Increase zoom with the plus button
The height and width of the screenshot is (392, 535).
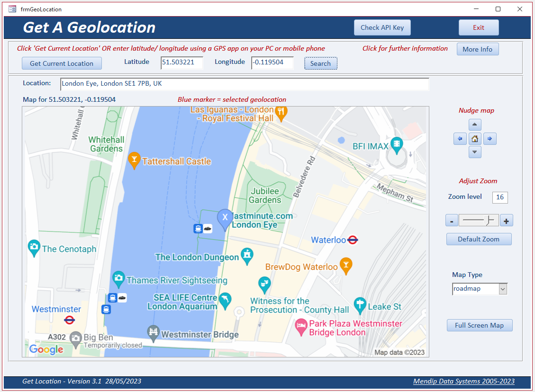pyautogui.click(x=507, y=221)
